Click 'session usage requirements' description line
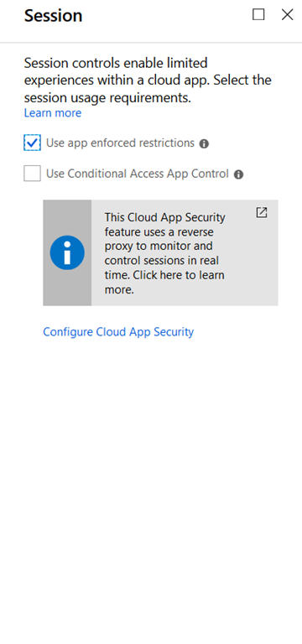This screenshot has width=302, height=644. (107, 98)
